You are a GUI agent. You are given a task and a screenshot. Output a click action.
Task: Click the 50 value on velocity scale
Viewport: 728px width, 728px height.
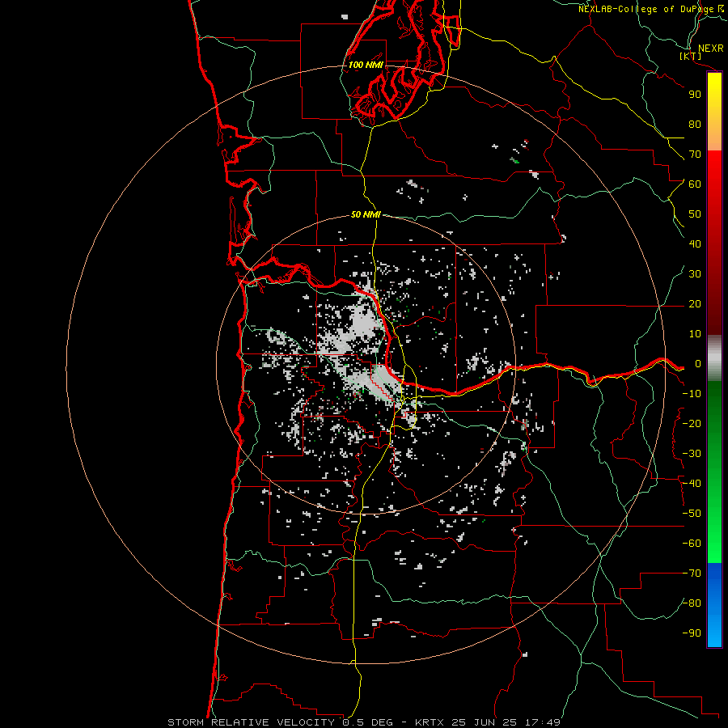(x=695, y=214)
